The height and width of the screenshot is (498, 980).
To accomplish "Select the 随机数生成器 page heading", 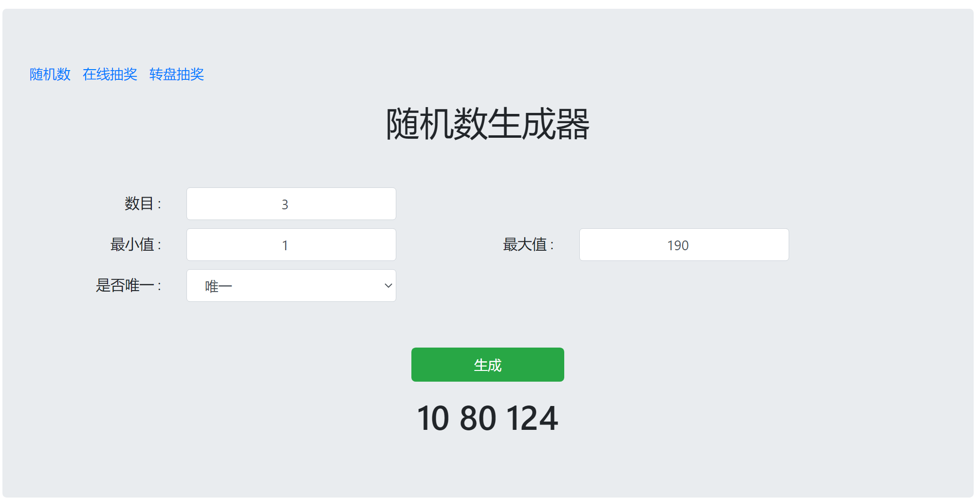I will point(488,124).
